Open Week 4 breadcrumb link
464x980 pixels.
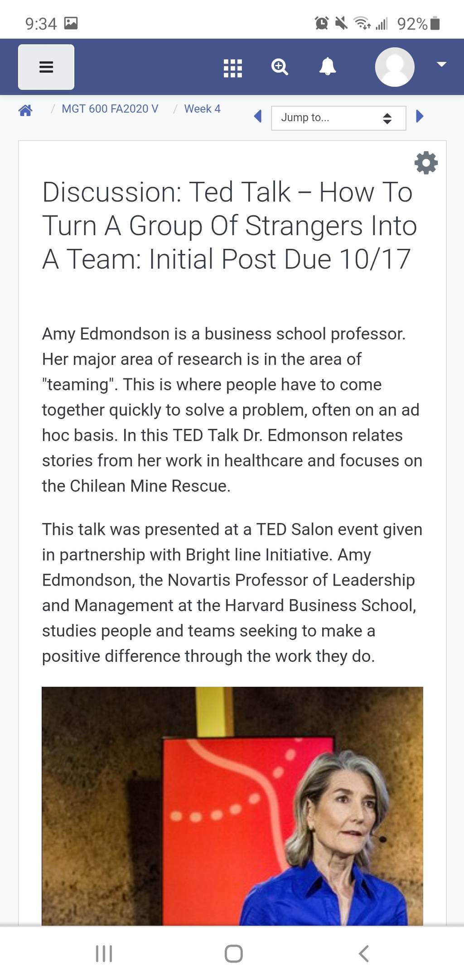click(202, 109)
